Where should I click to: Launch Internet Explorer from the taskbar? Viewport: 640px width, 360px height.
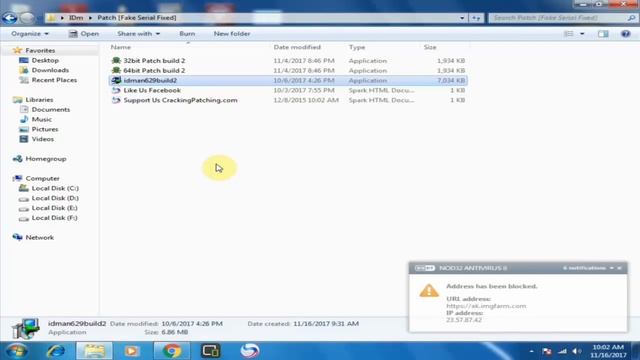[x=56, y=351]
